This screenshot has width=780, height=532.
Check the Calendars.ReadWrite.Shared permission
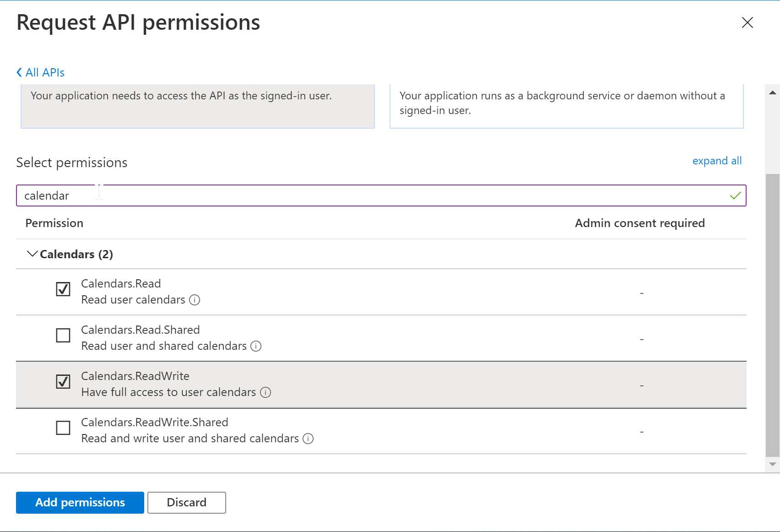pyautogui.click(x=63, y=428)
